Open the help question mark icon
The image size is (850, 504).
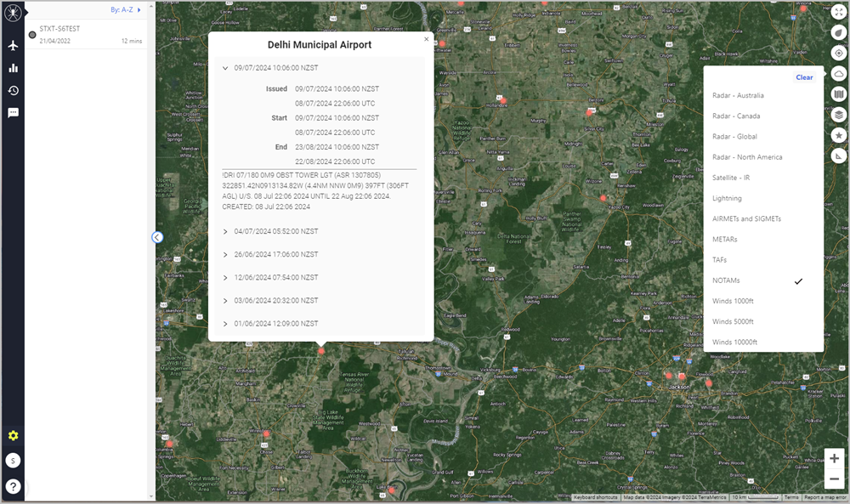13,486
